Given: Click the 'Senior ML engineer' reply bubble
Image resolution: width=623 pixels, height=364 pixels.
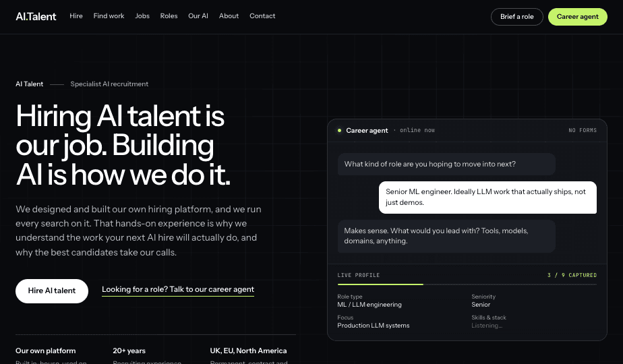Looking at the screenshot, I should [x=487, y=198].
